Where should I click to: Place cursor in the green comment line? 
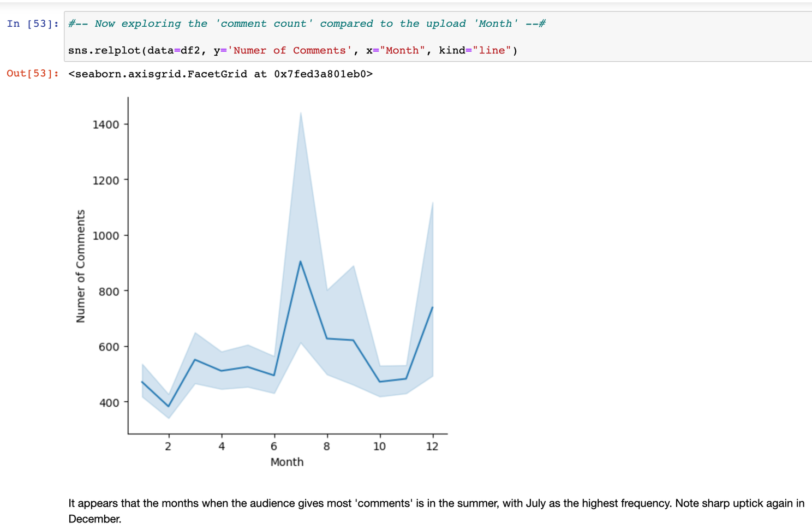(306, 23)
